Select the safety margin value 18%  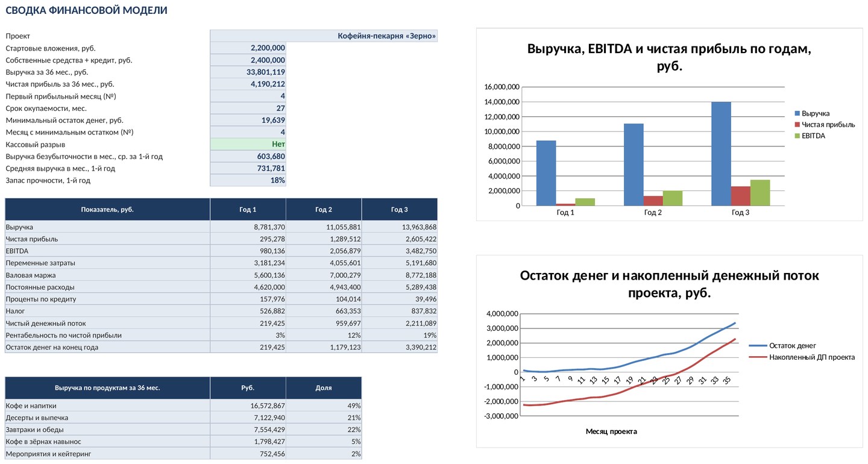tap(248, 180)
